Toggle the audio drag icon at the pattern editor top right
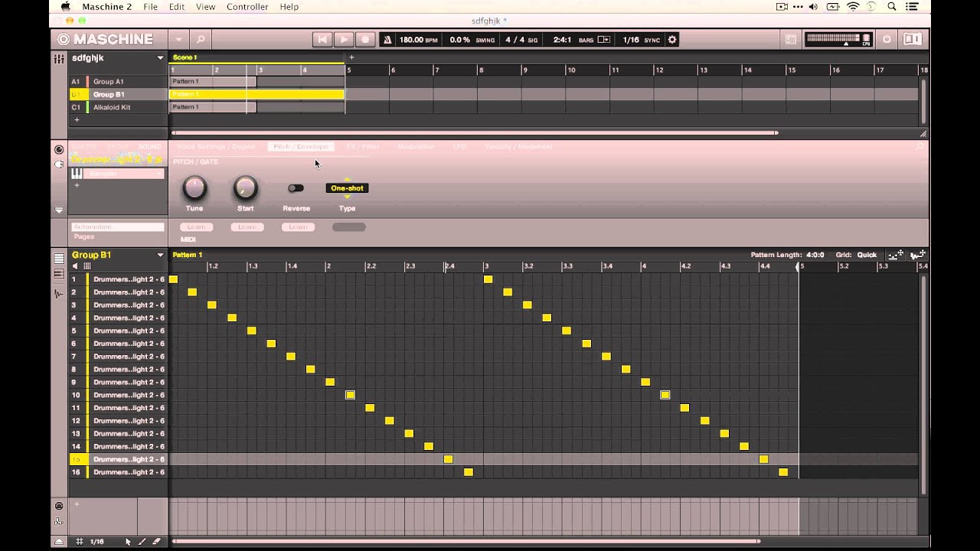 click(x=919, y=255)
